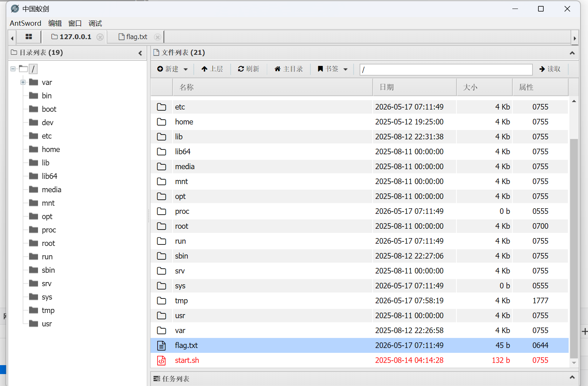Click the file list vertical scrollbar
Image resolution: width=588 pixels, height=386 pixels.
574,248
